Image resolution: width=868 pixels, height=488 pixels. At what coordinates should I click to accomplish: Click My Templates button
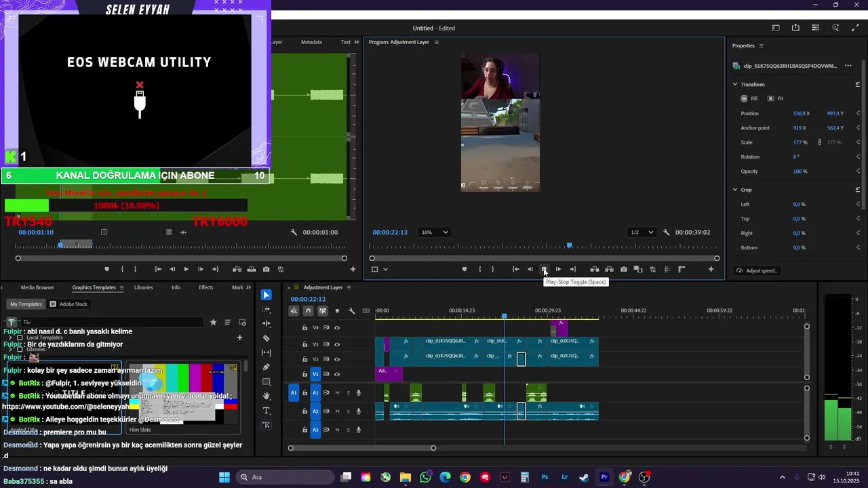pos(26,304)
